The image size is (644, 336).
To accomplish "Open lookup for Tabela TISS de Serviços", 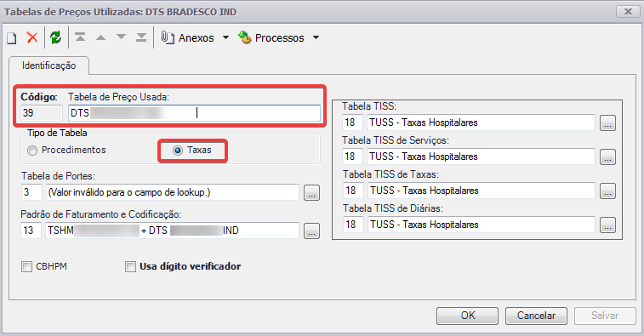I will tap(608, 157).
